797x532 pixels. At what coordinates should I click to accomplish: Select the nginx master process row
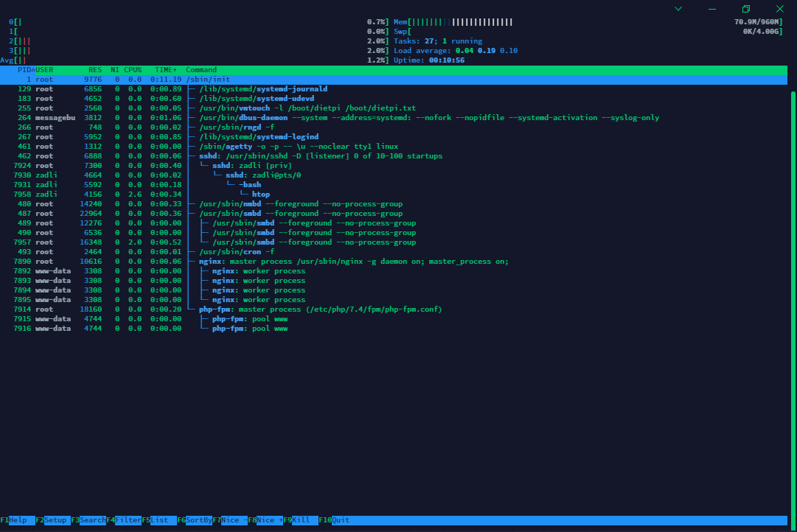click(394, 261)
